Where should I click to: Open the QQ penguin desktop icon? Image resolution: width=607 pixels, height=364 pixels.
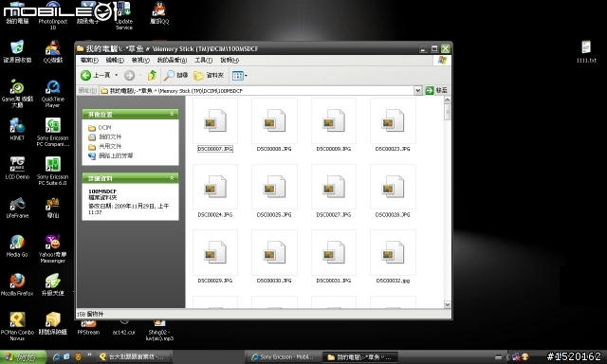point(159,12)
